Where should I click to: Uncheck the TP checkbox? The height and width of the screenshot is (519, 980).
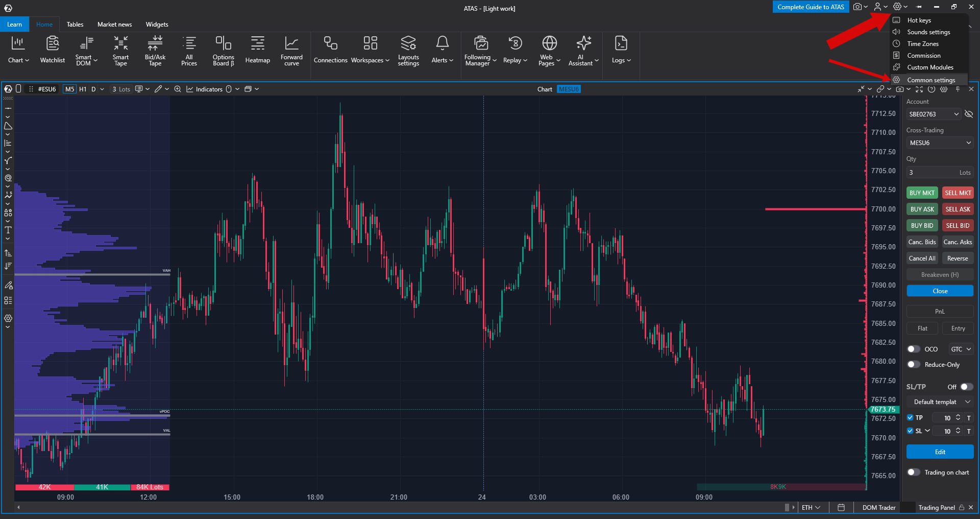[x=910, y=418]
